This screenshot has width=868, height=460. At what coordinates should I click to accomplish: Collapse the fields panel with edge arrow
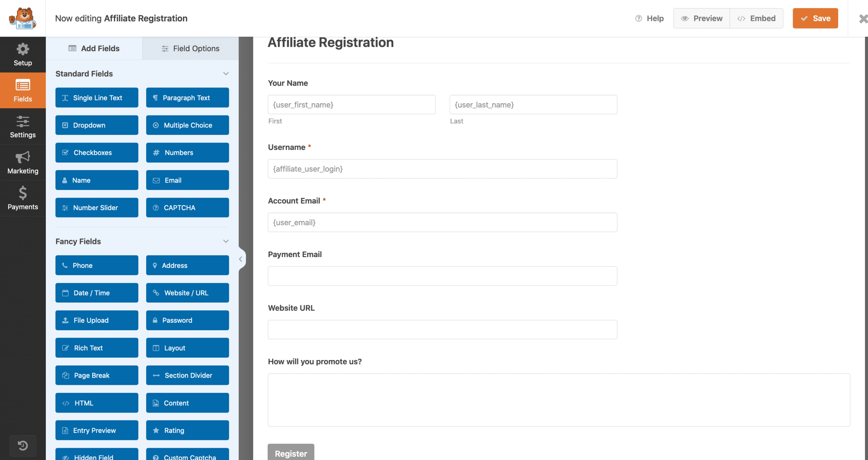(x=241, y=259)
